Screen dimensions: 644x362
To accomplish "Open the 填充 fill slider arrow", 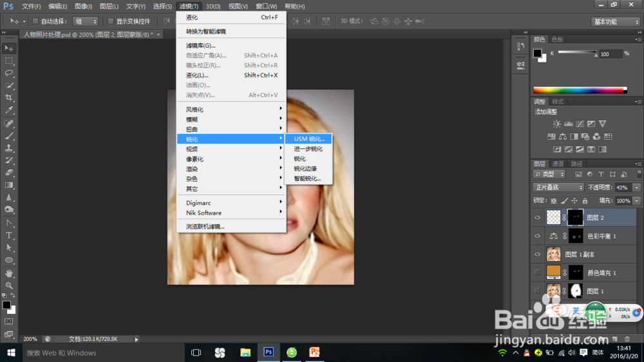I will 637,201.
